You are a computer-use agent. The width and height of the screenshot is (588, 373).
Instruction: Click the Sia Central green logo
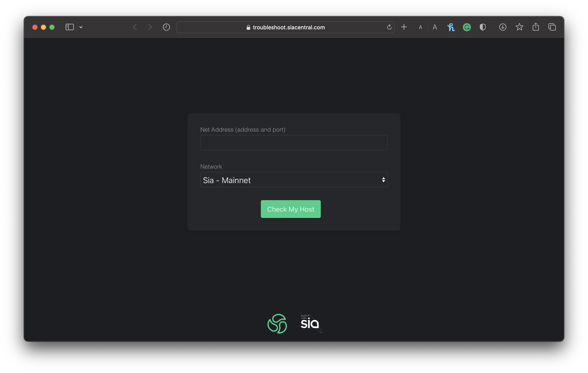click(277, 323)
